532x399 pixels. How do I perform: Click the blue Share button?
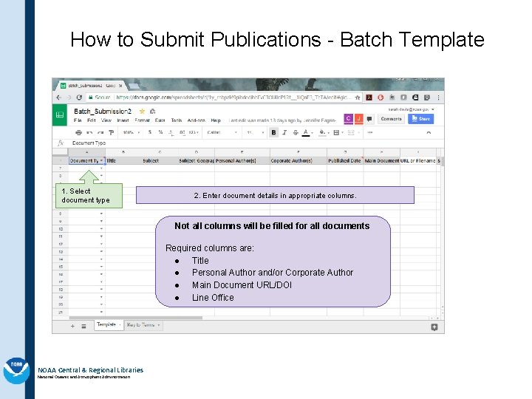420,119
